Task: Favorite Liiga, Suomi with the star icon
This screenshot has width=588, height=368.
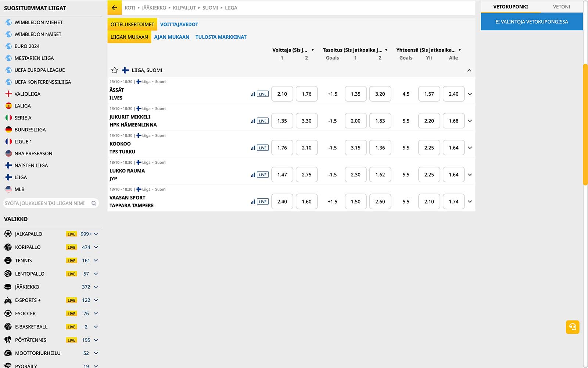Action: pos(115,70)
